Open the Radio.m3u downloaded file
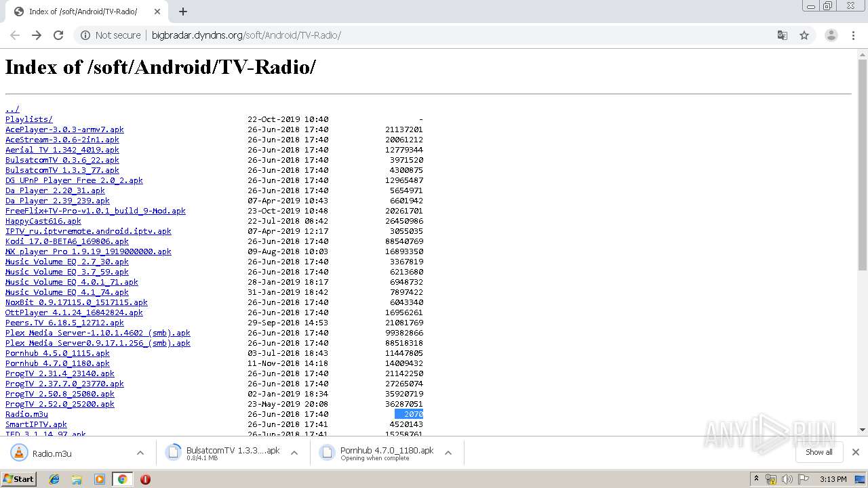The image size is (868, 488). coord(52,453)
